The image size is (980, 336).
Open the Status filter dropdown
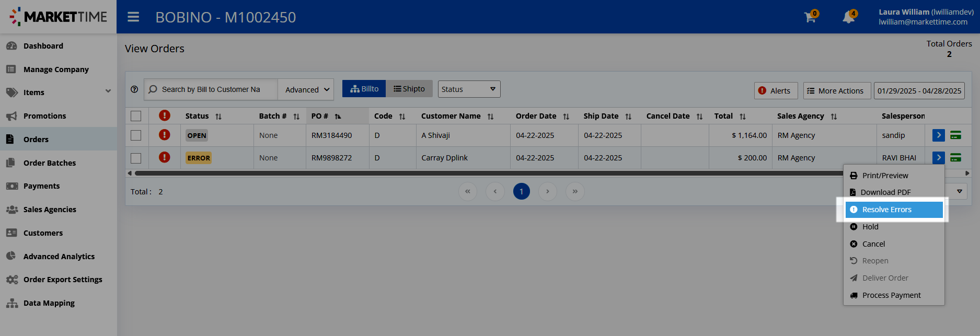(469, 89)
